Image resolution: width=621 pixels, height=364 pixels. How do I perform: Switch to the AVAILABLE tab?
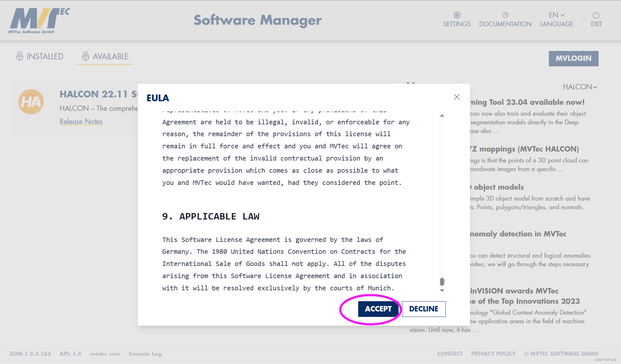pos(105,56)
